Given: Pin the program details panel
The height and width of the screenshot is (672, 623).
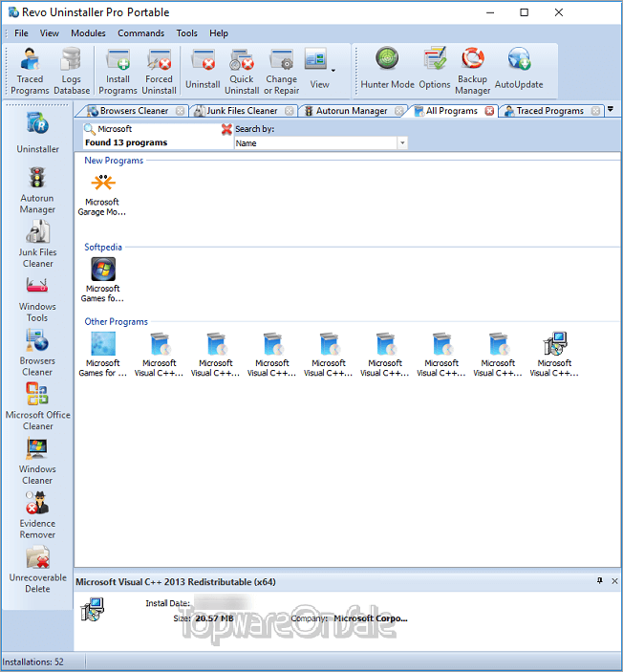Looking at the screenshot, I should click(600, 581).
